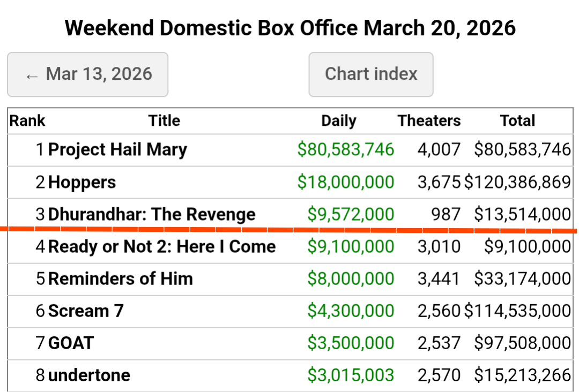Open the undertone movie page
This screenshot has width=579, height=392.
89,375
